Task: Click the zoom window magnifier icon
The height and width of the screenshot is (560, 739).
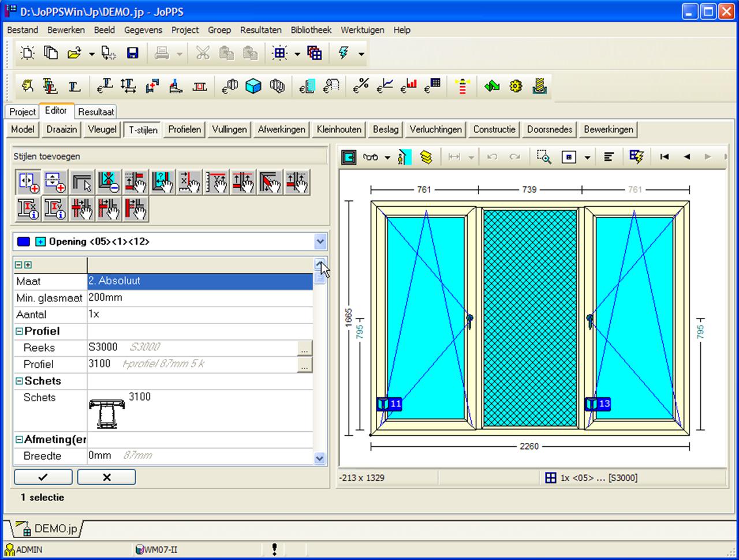Action: [x=543, y=157]
